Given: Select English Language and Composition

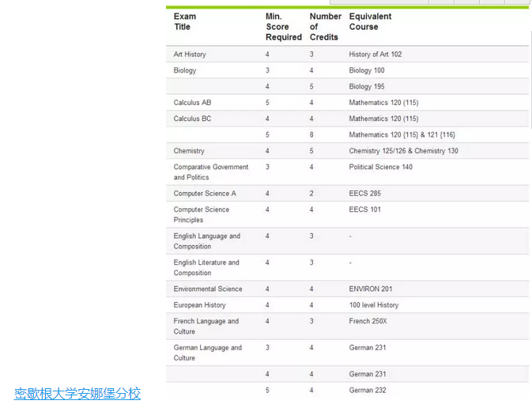Looking at the screenshot, I should [207, 241].
